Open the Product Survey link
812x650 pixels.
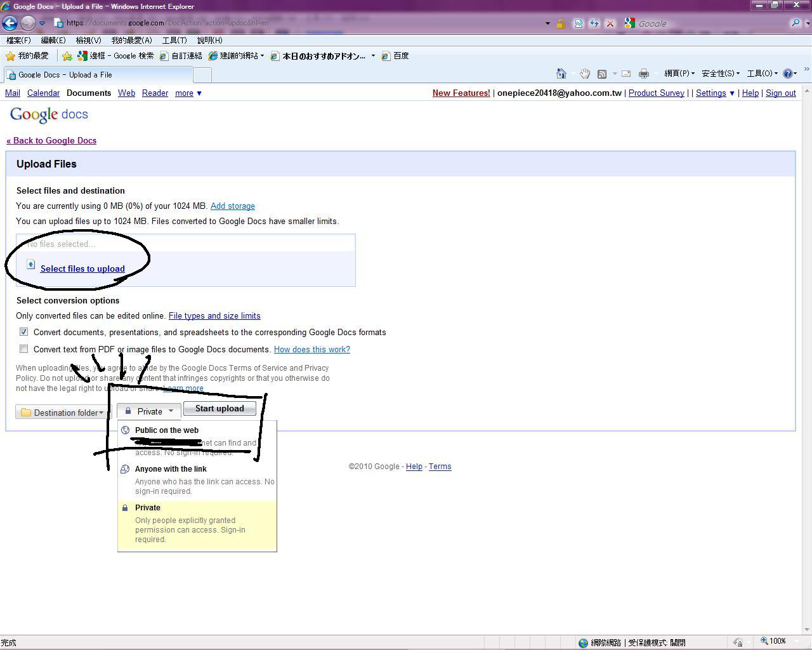tap(657, 93)
